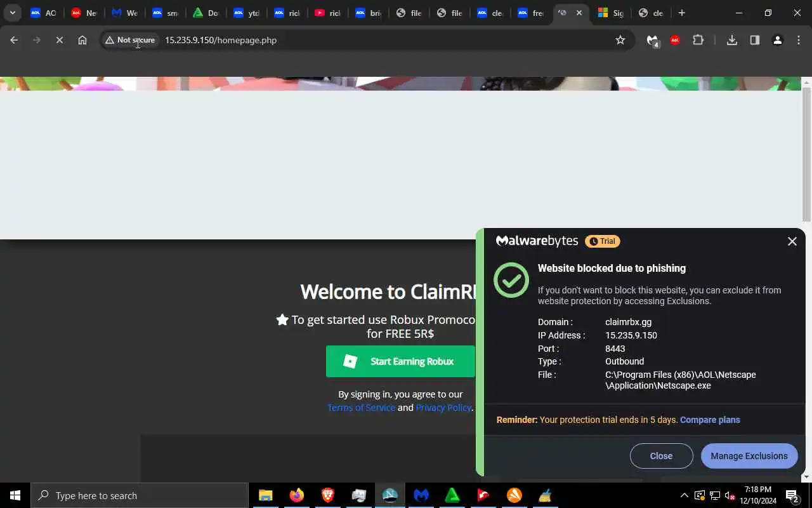Click the address bar URL 15.235.9.150/homepage.php
812x508 pixels.
[x=221, y=40]
